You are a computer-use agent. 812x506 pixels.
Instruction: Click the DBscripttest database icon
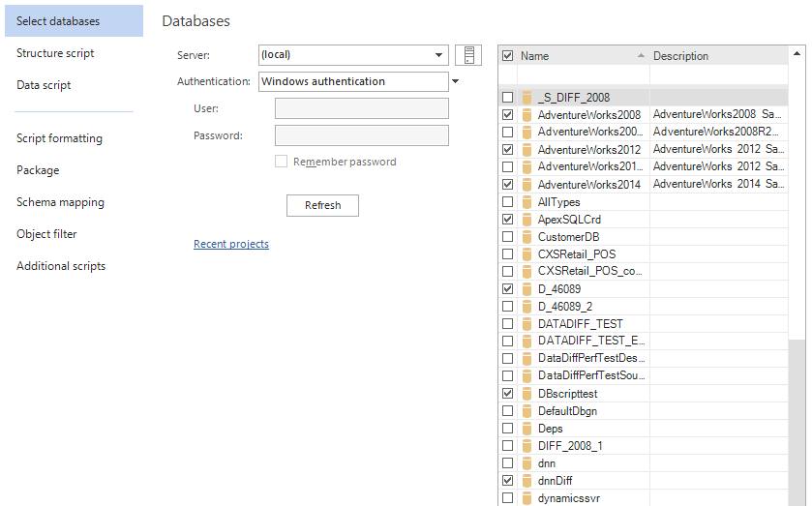[526, 394]
